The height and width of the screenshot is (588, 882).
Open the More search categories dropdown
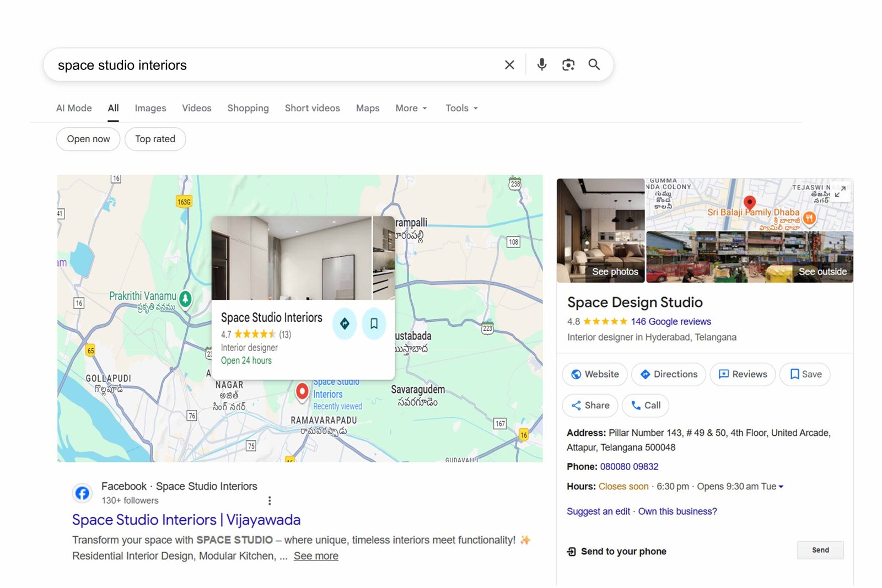click(410, 108)
